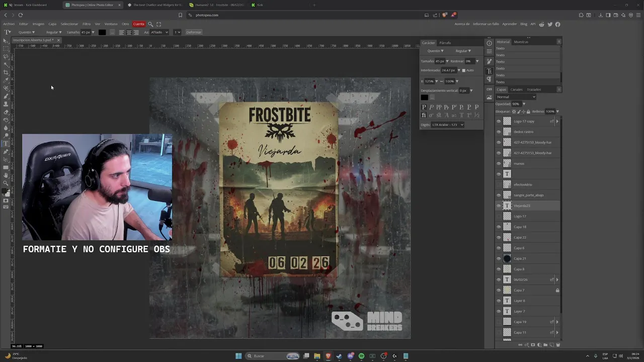Image resolution: width=644 pixels, height=362 pixels.
Task: Switch to the Canales tab
Action: [517, 89]
